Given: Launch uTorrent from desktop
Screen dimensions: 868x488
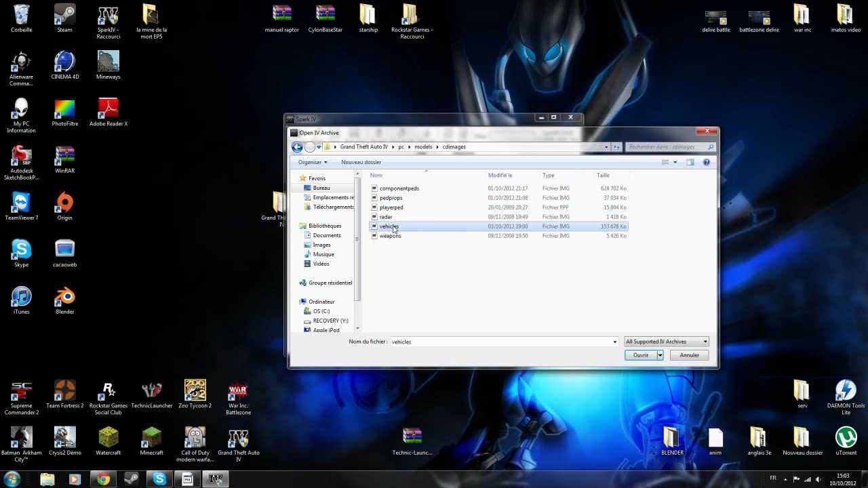Looking at the screenshot, I should pyautogui.click(x=846, y=441).
